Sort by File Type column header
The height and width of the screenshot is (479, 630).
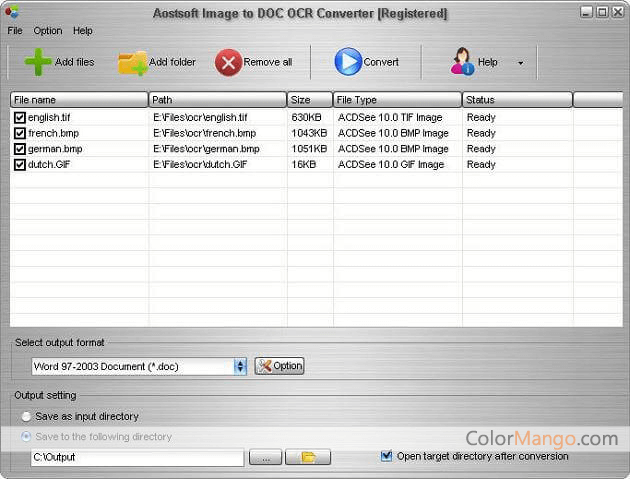point(397,100)
